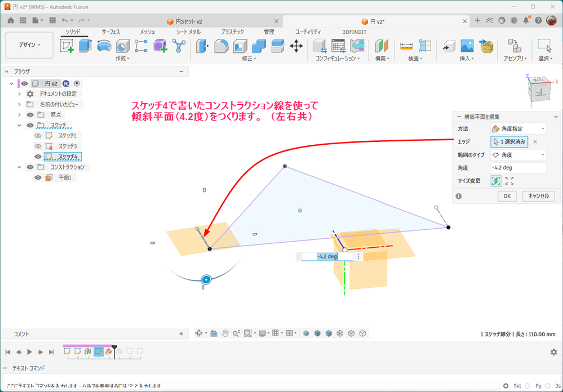Click the ViewCube in the corner
The image size is (563, 392).
pyautogui.click(x=539, y=88)
